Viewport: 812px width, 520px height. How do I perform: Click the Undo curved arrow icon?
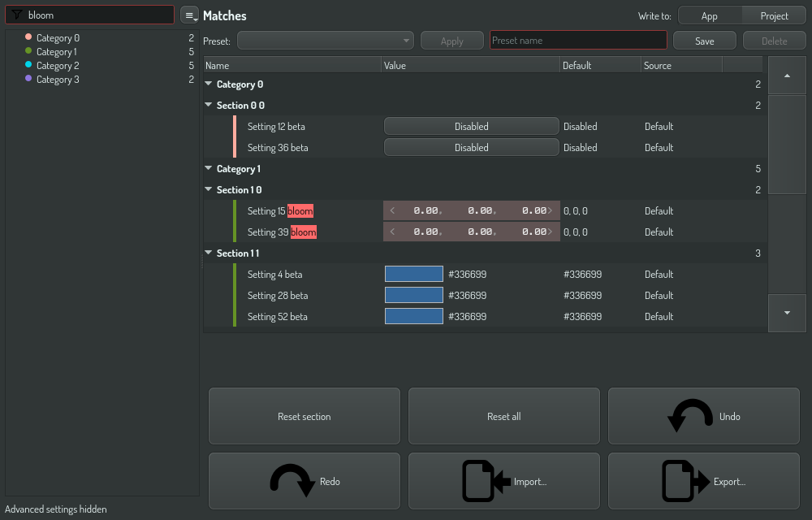(x=690, y=415)
